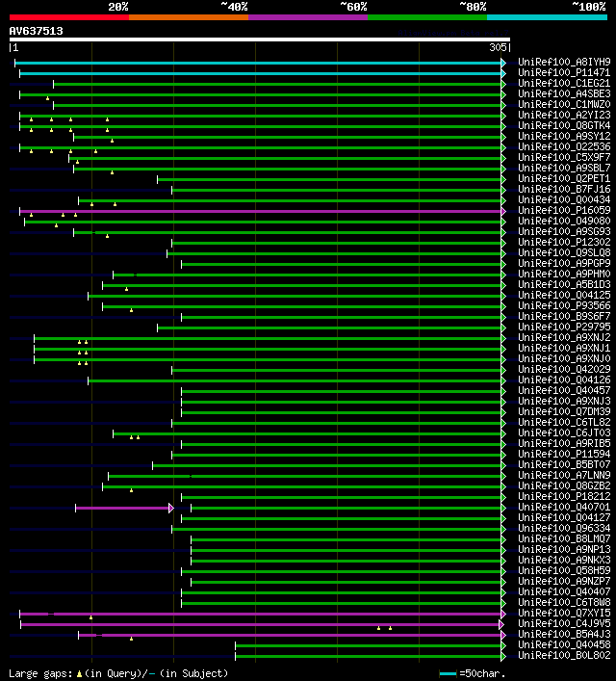Select the UniRef100_C1EG21 label
Viewport: 616px width, 681px height.
pos(564,83)
